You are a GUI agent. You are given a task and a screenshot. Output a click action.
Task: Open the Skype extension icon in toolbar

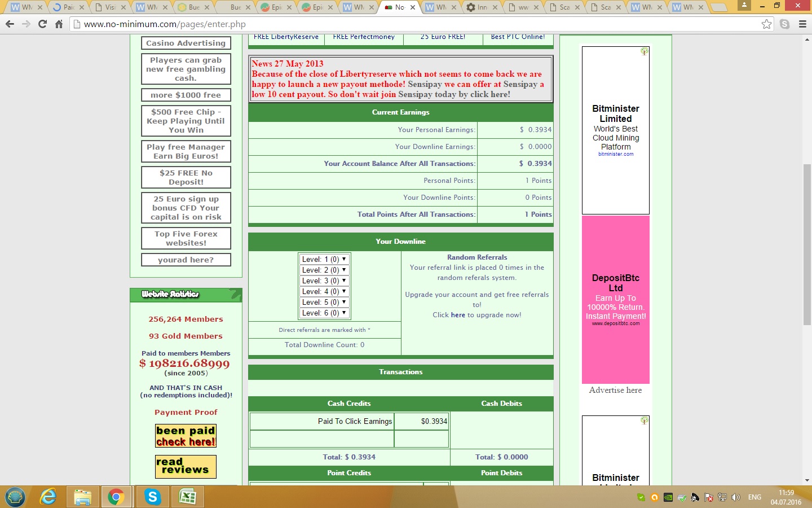pos(784,24)
